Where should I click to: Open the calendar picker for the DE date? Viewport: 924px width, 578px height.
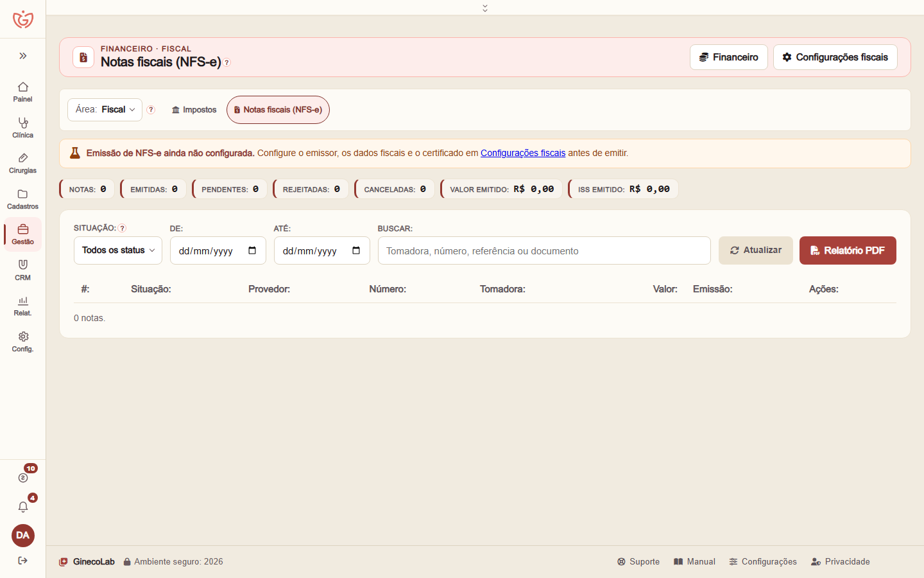252,250
